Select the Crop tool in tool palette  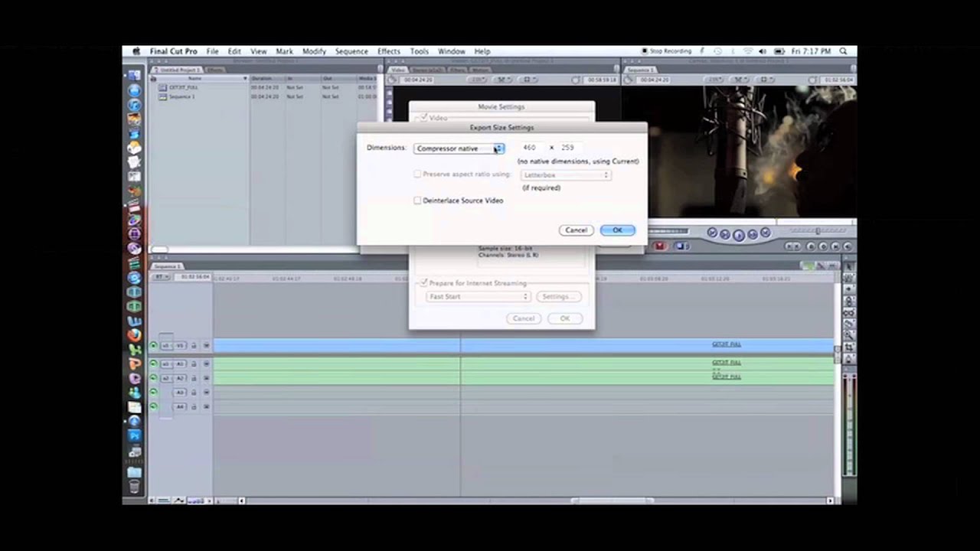pos(848,348)
